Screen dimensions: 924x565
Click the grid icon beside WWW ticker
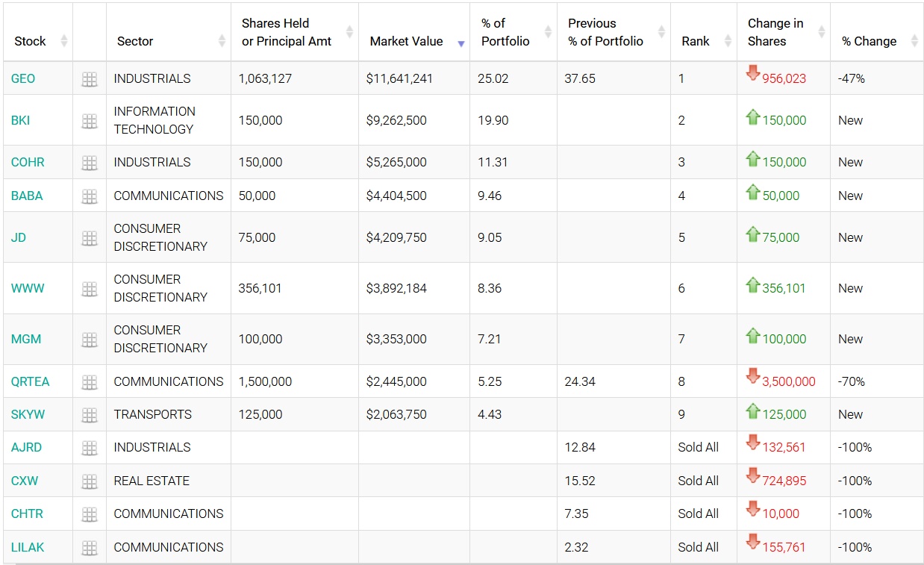90,289
